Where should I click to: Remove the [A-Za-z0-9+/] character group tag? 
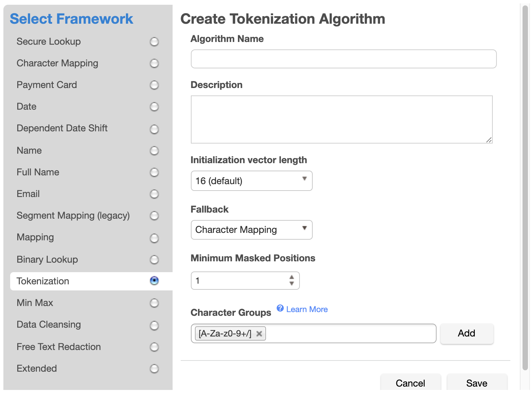click(x=259, y=334)
